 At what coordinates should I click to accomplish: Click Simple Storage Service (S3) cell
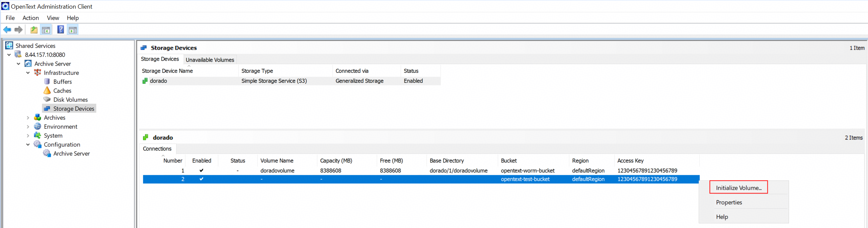(274, 81)
